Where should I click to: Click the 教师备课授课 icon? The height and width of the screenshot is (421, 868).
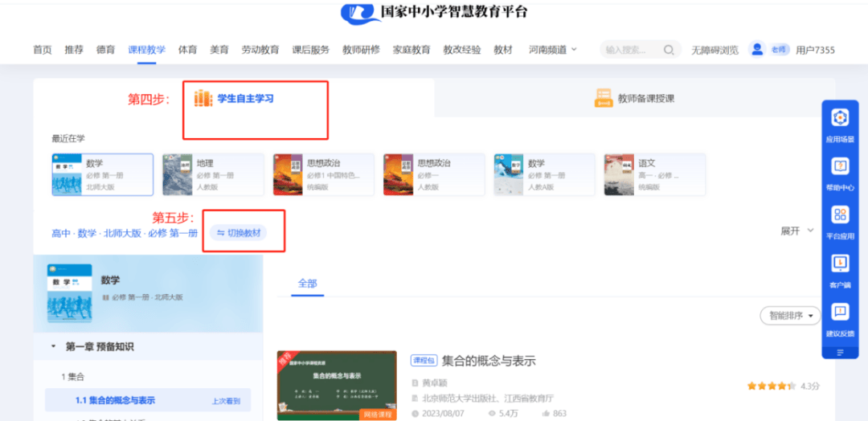click(x=604, y=98)
